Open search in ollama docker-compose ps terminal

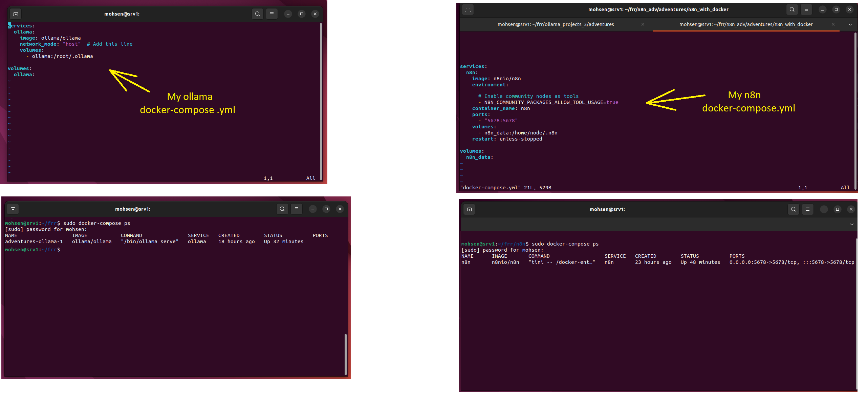click(x=282, y=209)
